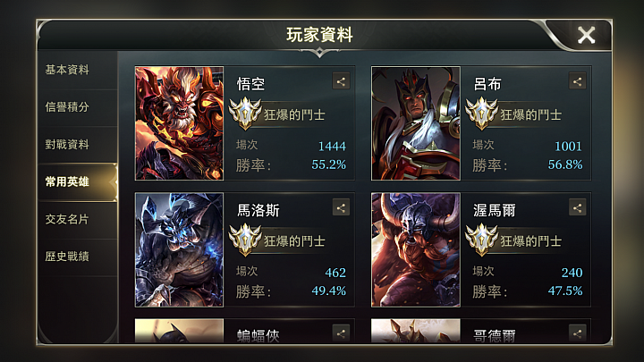Click 馬洛斯 winged rank badge
Image resolution: width=644 pixels, height=362 pixels.
245,240
